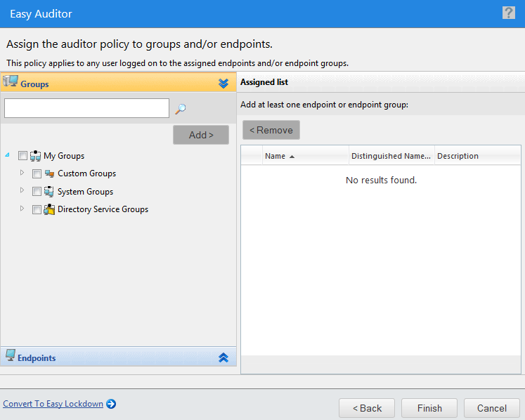Screen dimensions: 525x420
Task: Check the Directory Service Groups checkbox
Action: pos(37,209)
